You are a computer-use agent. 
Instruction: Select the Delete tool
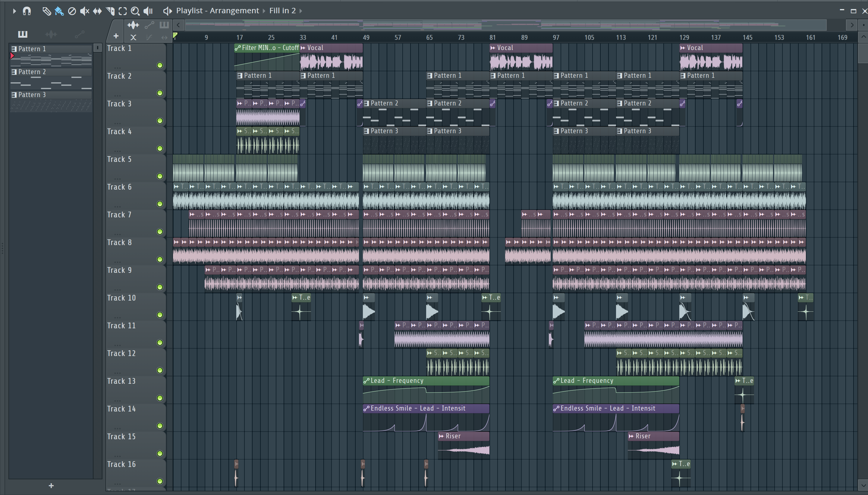[x=72, y=11]
